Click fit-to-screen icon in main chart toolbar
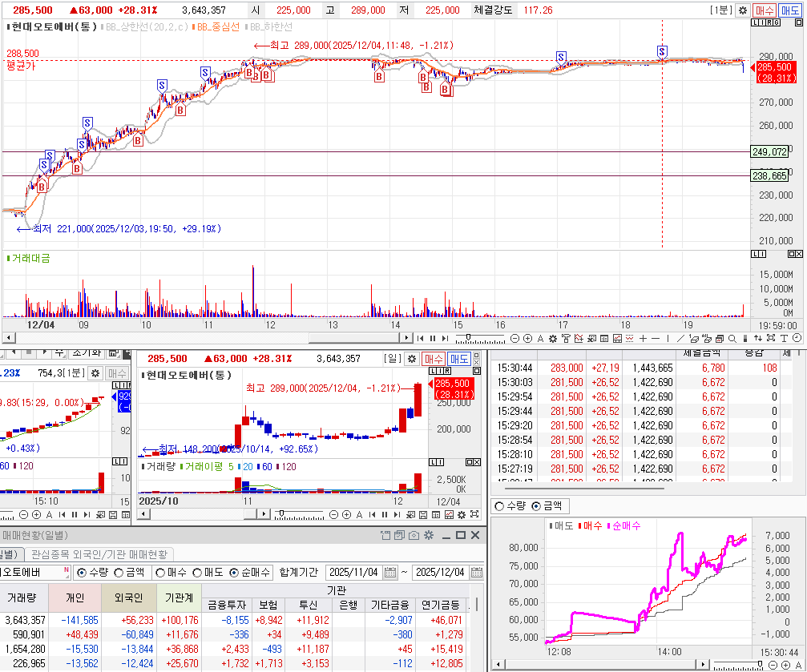The image size is (807, 672). (770, 338)
